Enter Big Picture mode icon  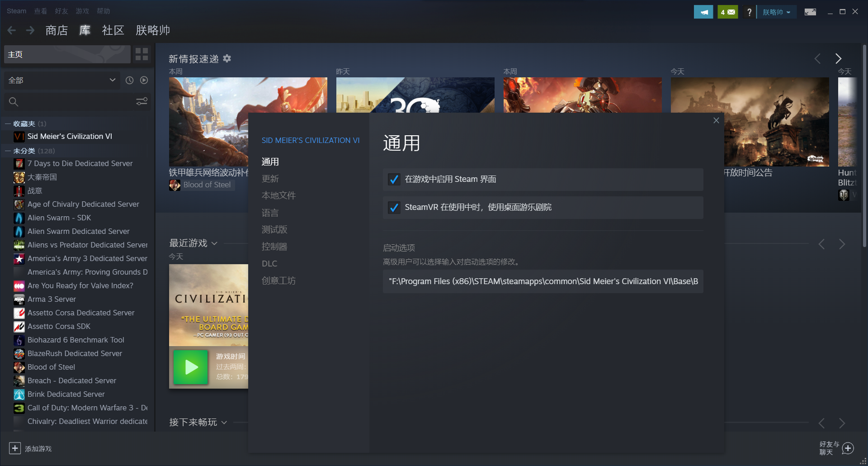click(x=810, y=12)
